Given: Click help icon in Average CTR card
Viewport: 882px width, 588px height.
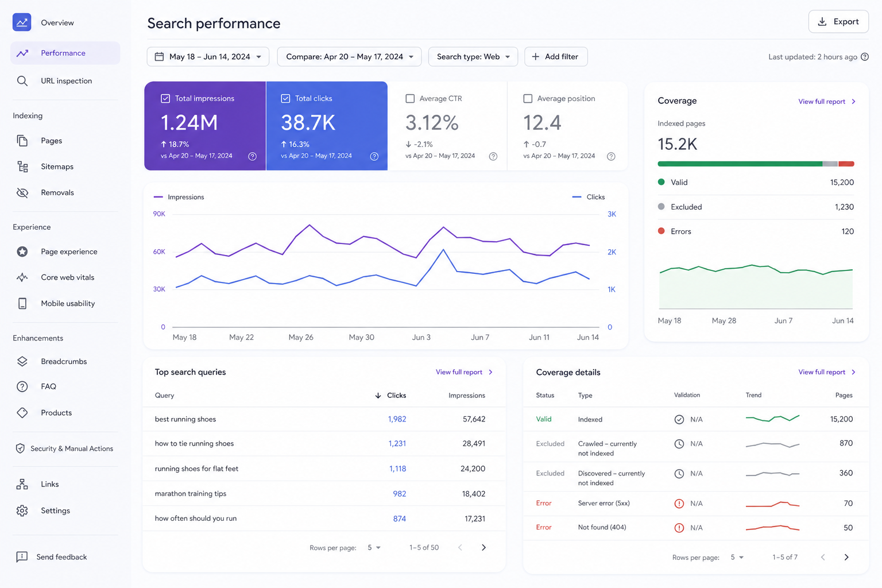Looking at the screenshot, I should [493, 156].
